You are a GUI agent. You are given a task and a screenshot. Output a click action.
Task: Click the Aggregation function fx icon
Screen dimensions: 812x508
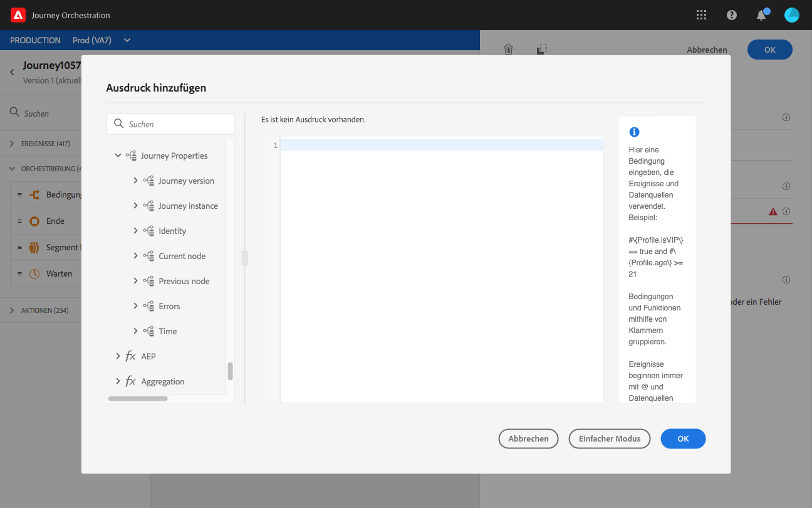click(x=131, y=381)
